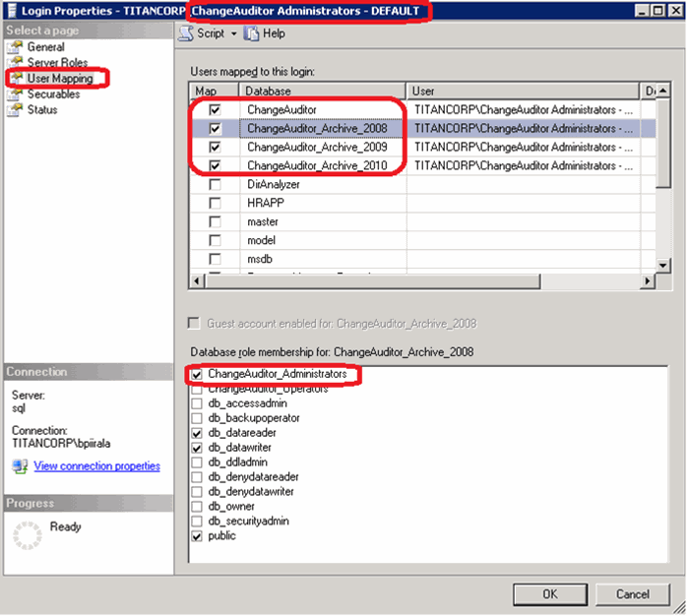Select the User Mapping page
This screenshot has width=687, height=616.
60,79
